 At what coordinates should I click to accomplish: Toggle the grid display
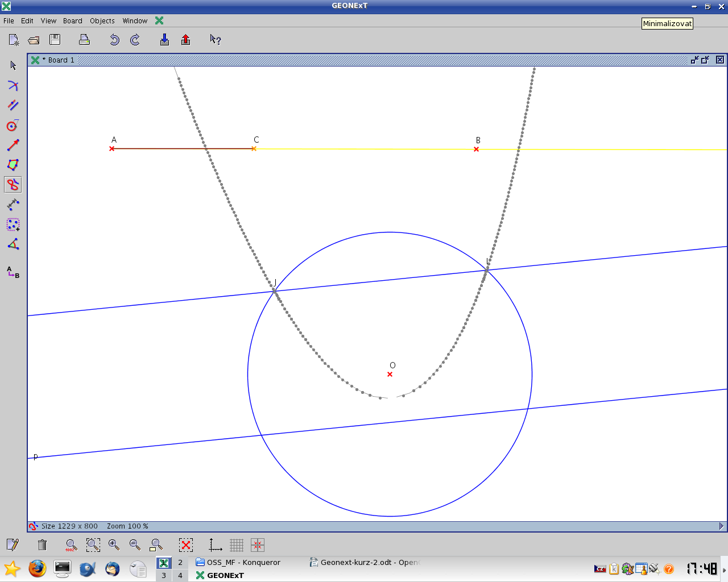pos(237,545)
